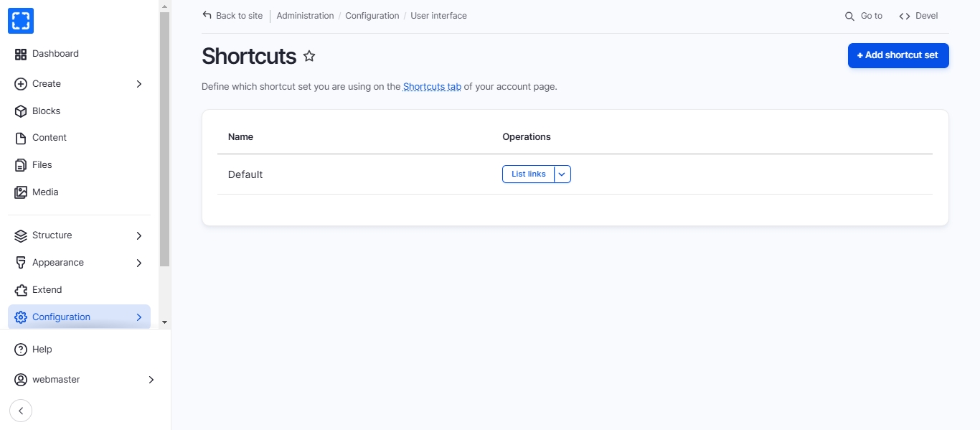The image size is (980, 430).
Task: Star the Shortcuts page as shortcut
Action: (x=309, y=56)
